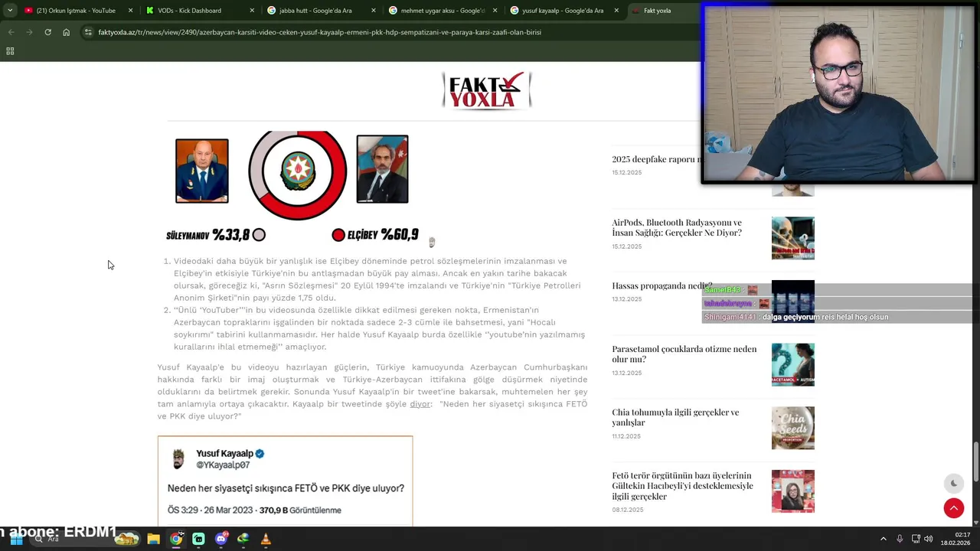Open the Parasetamol autism article thumbnail
Screen dimensions: 980x551
[x=793, y=364]
